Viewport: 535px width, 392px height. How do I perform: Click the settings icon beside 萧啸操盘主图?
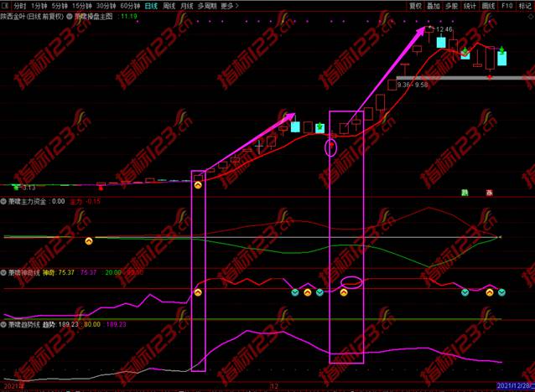tap(68, 16)
